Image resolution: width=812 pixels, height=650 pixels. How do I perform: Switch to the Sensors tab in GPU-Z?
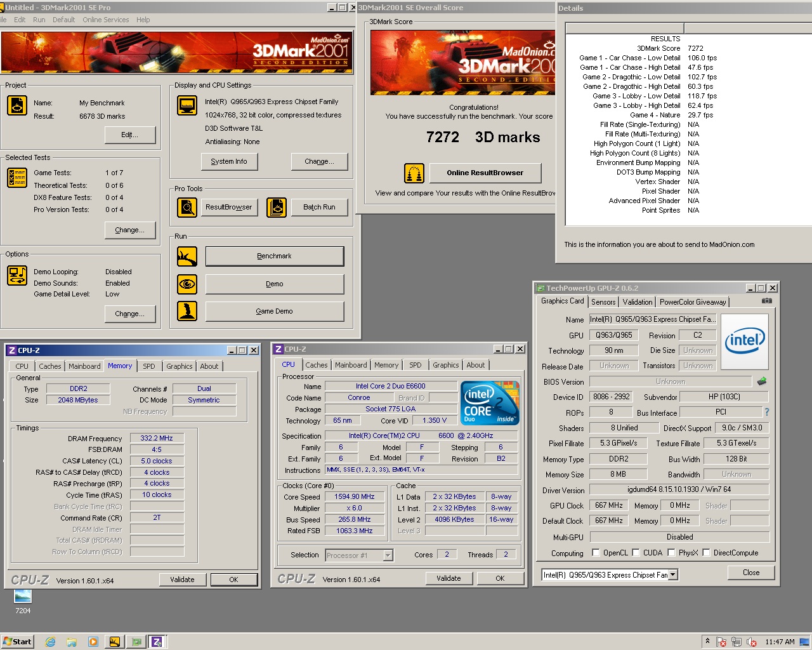coord(603,302)
